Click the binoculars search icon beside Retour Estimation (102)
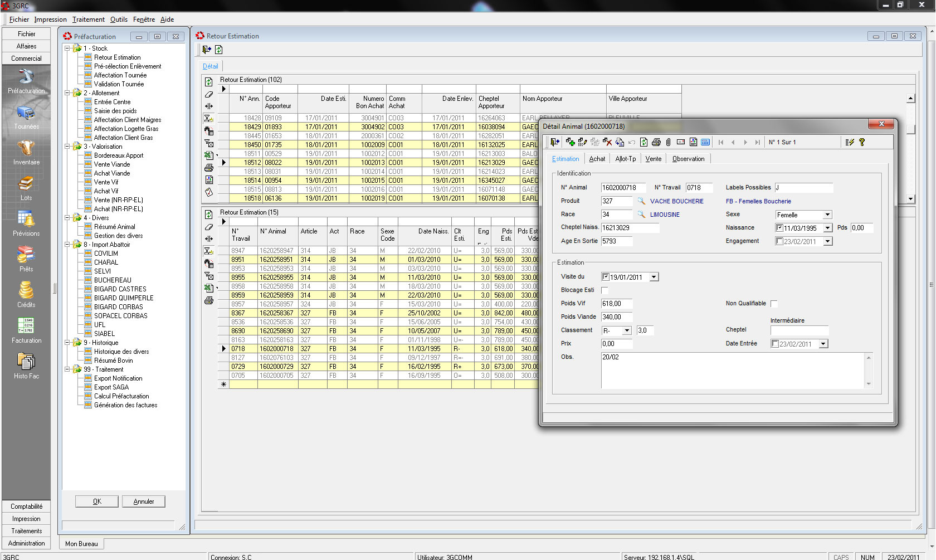936x560 pixels. [209, 131]
